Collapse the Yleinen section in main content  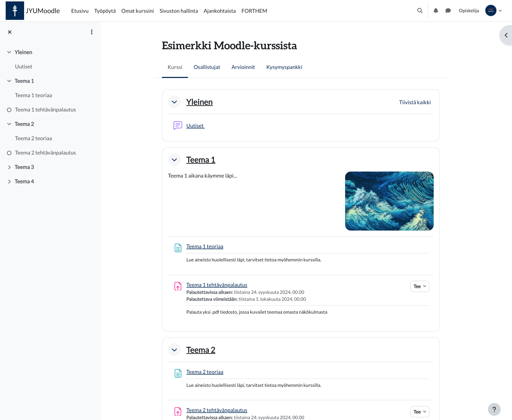tap(174, 102)
